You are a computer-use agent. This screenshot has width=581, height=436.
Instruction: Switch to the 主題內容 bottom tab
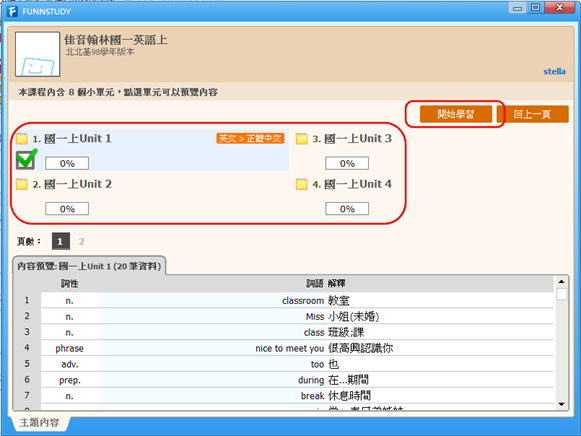click(x=39, y=422)
